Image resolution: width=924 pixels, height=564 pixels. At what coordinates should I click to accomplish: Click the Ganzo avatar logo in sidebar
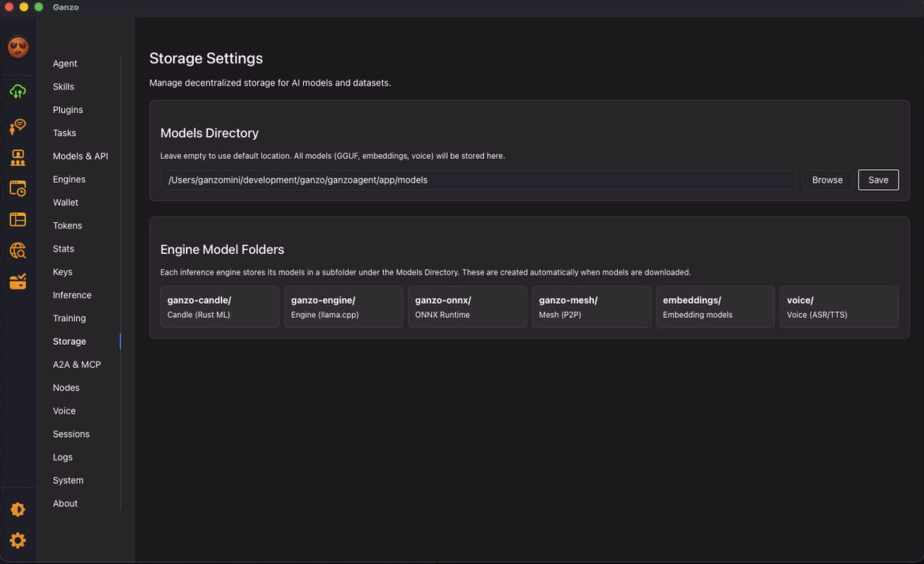(x=18, y=47)
